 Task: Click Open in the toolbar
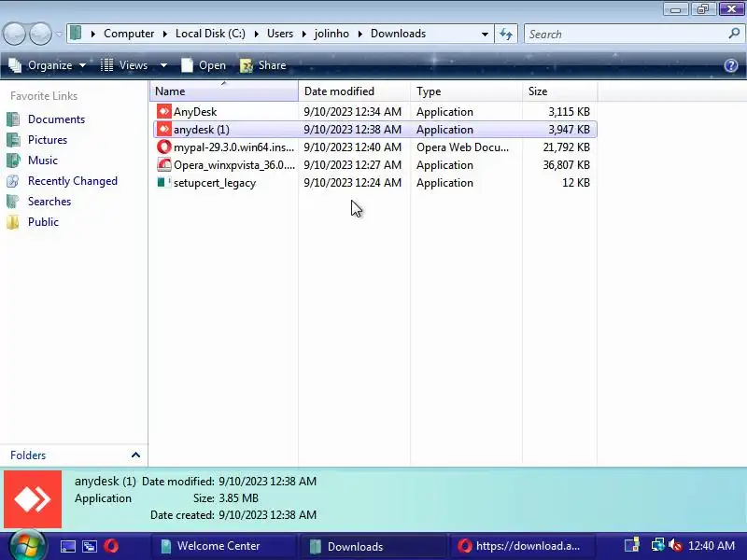pos(204,65)
